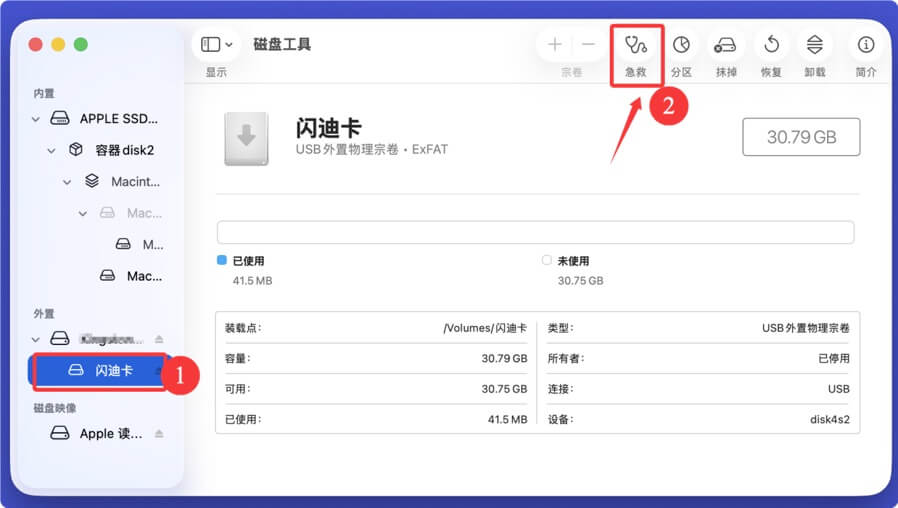Eject the blurred external disk
Viewport: 898px width, 508px height.
click(x=159, y=339)
